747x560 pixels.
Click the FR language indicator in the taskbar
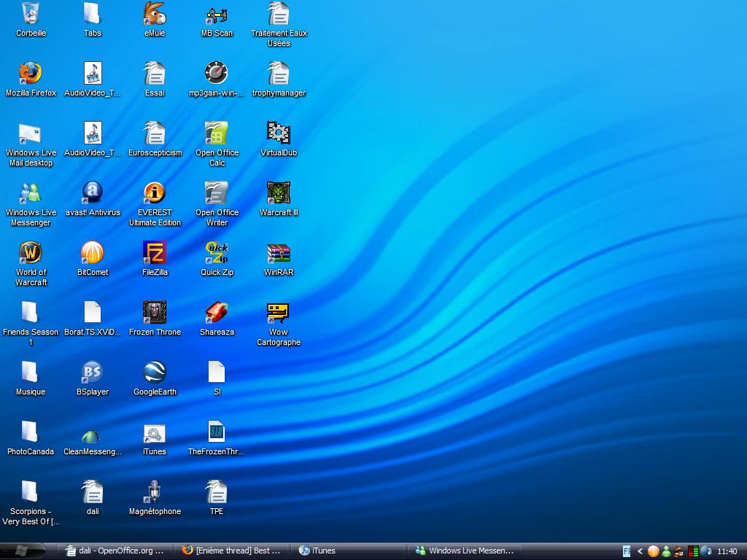pos(626,551)
